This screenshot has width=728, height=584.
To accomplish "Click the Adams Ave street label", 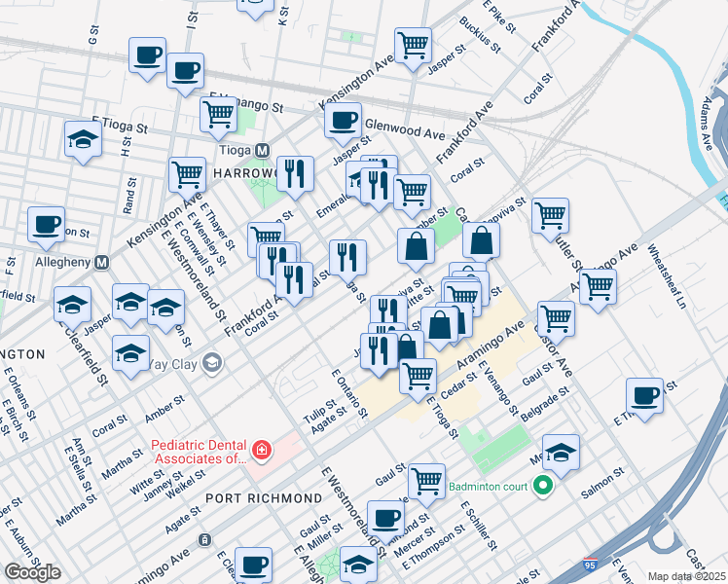I will pyautogui.click(x=708, y=124).
